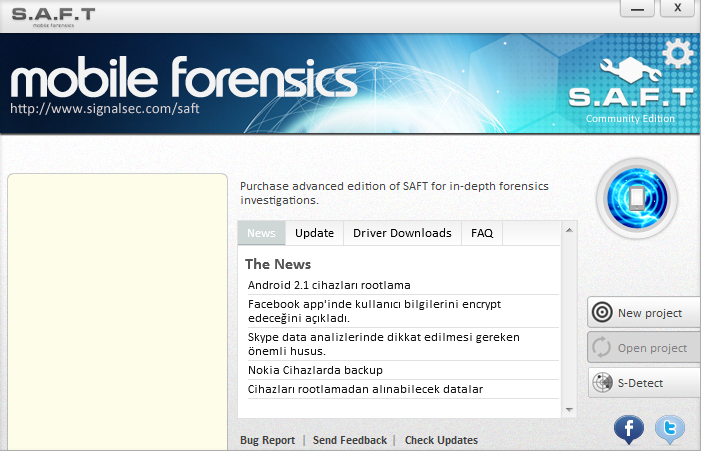Click the SAFT wrench logo icon

[x=630, y=70]
